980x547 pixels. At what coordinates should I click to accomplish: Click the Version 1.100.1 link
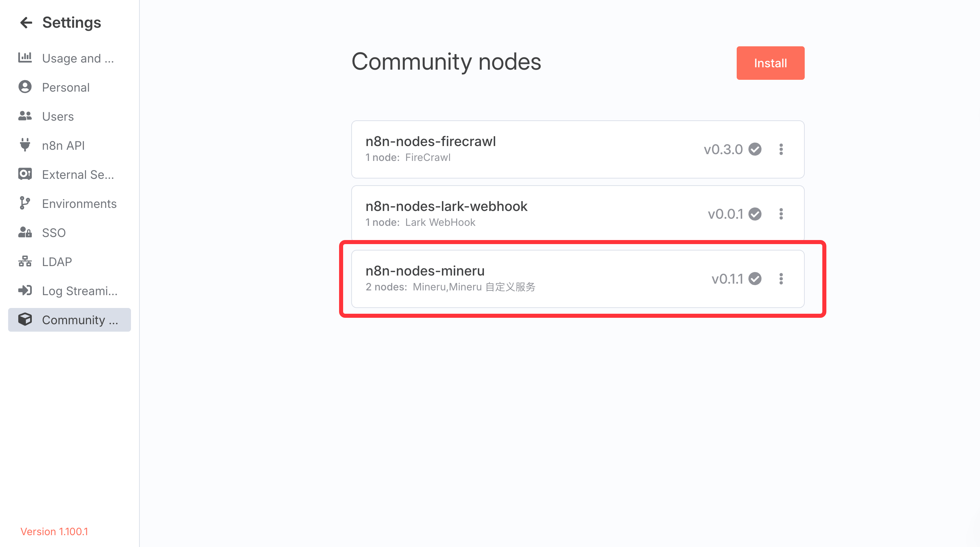point(54,531)
